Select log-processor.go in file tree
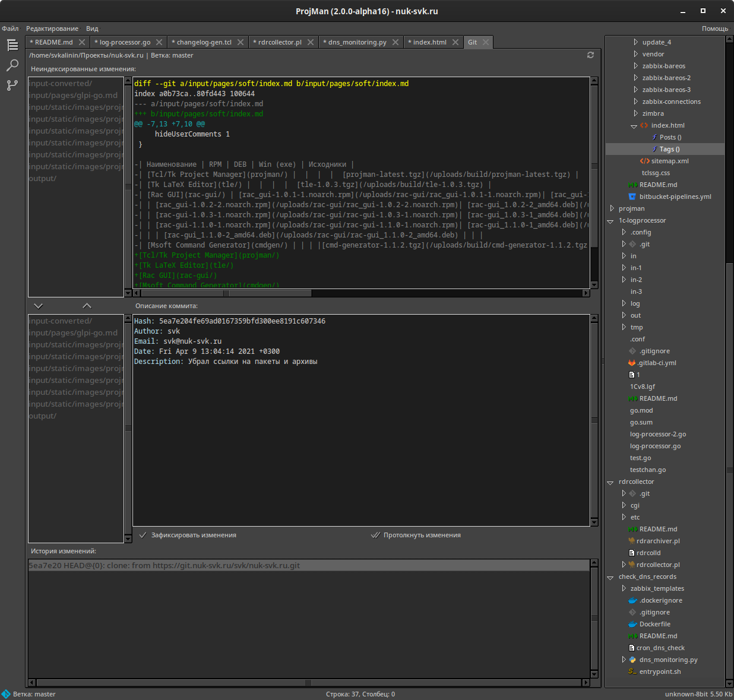The width and height of the screenshot is (734, 700). [x=655, y=446]
